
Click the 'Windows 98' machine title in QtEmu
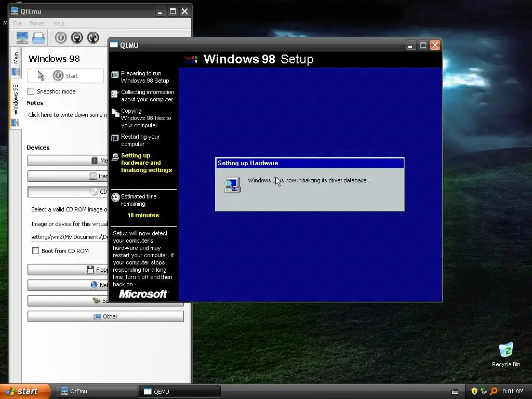click(x=54, y=59)
